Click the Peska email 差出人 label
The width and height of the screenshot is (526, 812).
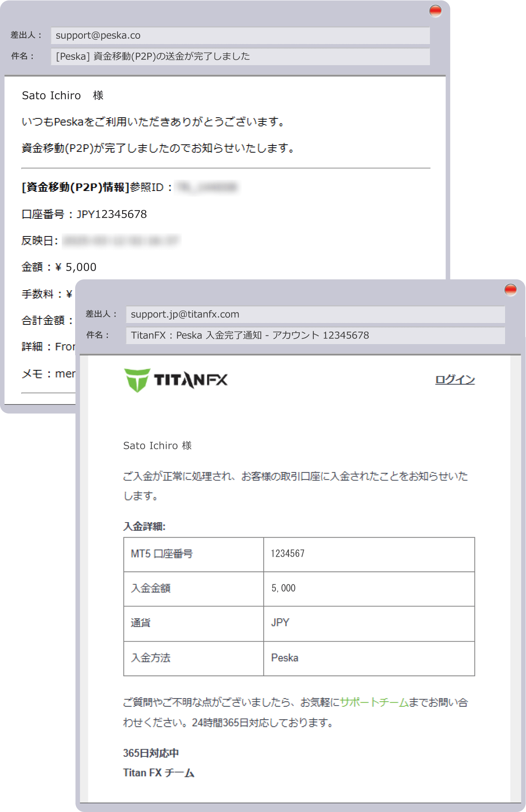pyautogui.click(x=26, y=35)
